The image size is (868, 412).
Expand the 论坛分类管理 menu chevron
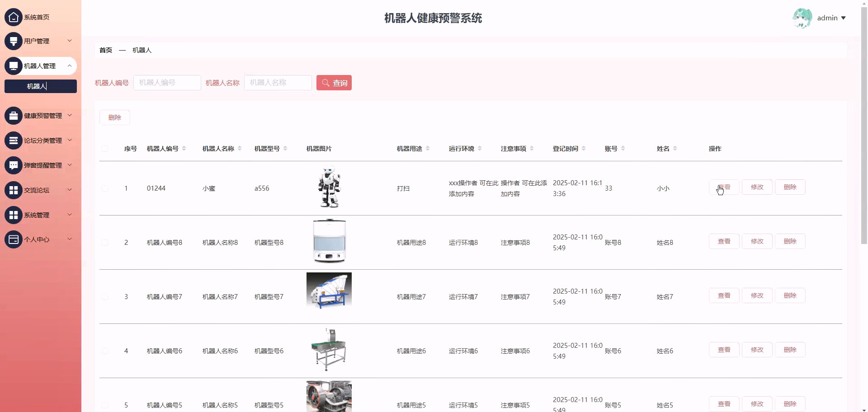click(70, 140)
